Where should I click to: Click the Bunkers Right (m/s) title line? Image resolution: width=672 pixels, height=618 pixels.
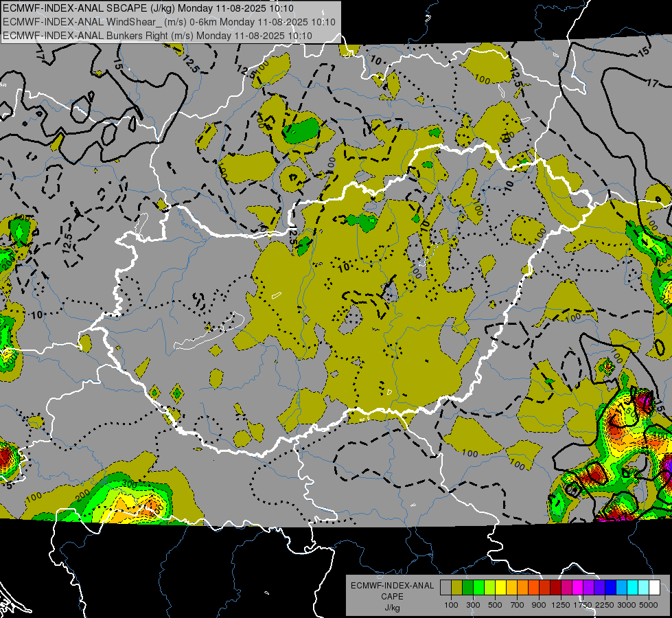(157, 36)
